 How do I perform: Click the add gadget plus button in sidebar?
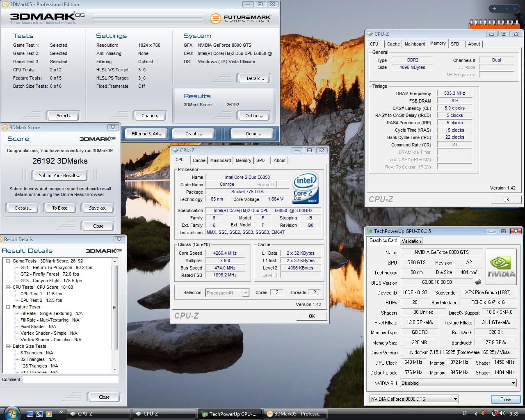(494, 9)
